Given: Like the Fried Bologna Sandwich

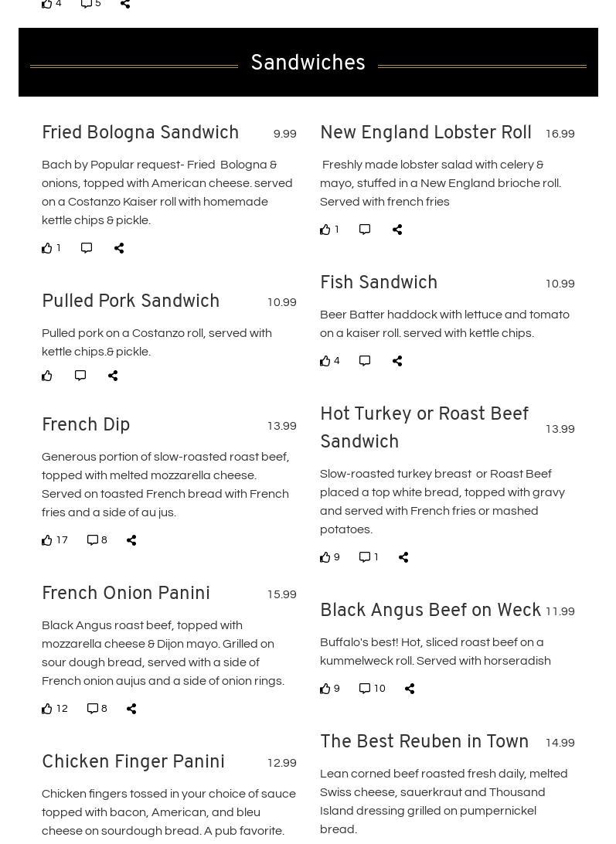Looking at the screenshot, I should coord(47,248).
